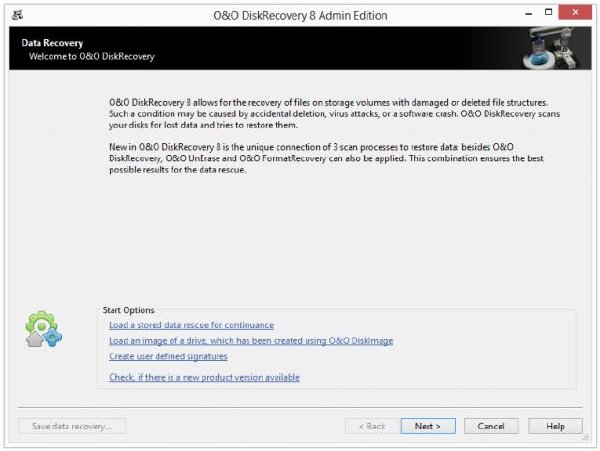Click the application icon in the title bar
Image resolution: width=600 pixels, height=451 pixels.
pos(17,15)
